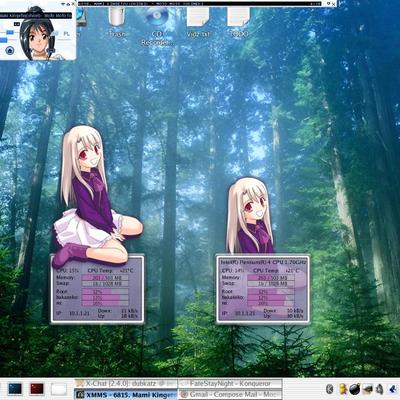Switch to the red virtual desktop in pager
Viewport: 400px width, 400px height.
37,389
